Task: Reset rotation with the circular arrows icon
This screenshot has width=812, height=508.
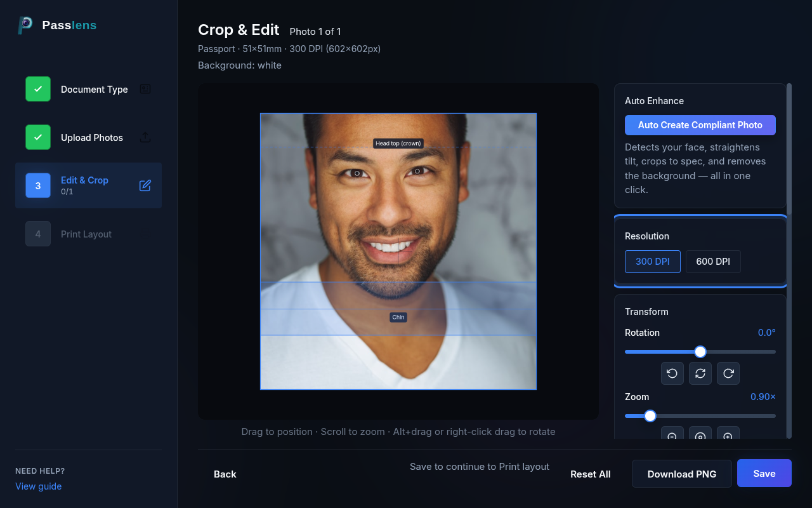Action: point(700,373)
